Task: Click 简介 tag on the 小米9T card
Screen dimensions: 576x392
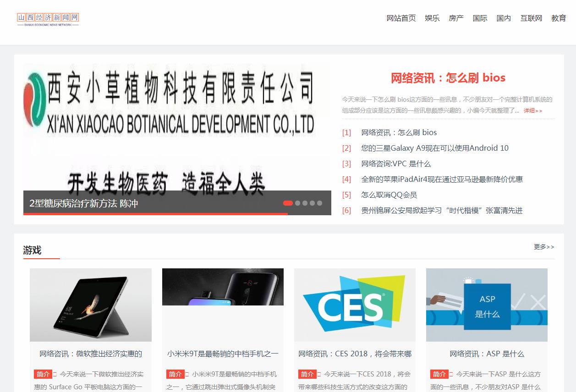Action: (175, 374)
